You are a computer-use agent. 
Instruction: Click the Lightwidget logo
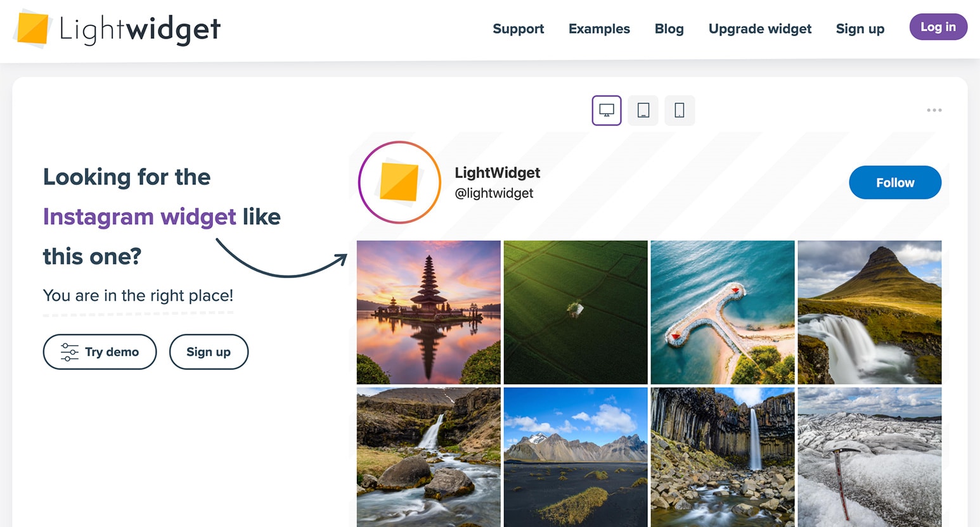tap(118, 29)
